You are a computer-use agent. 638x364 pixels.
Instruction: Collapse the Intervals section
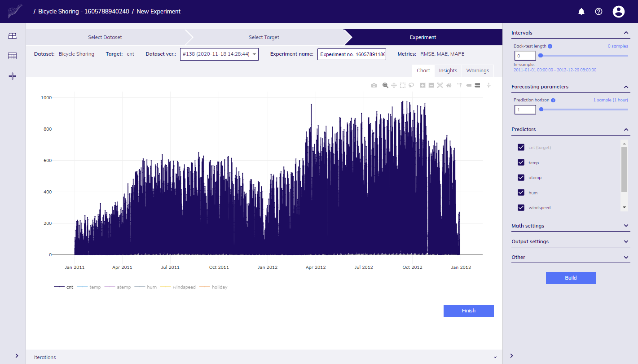click(x=626, y=33)
